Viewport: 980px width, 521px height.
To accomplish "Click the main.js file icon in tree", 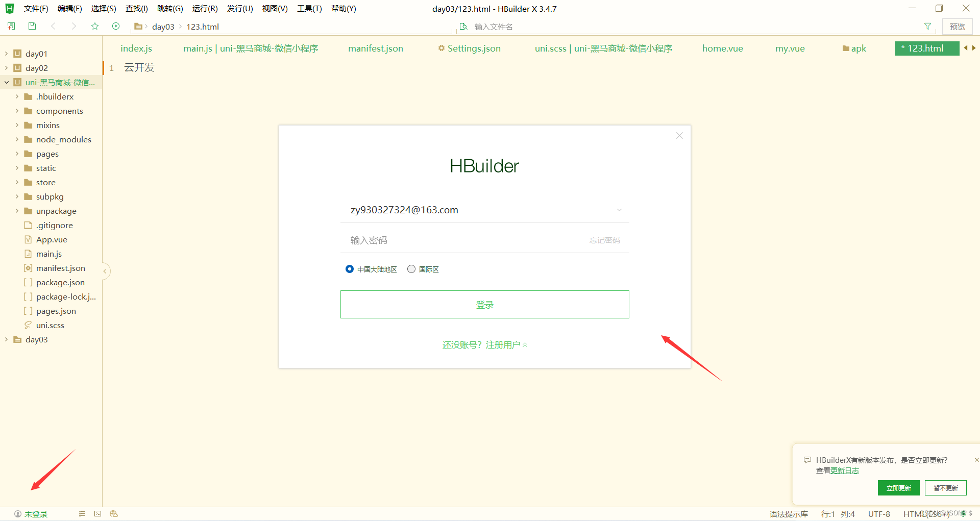I will click(x=28, y=254).
